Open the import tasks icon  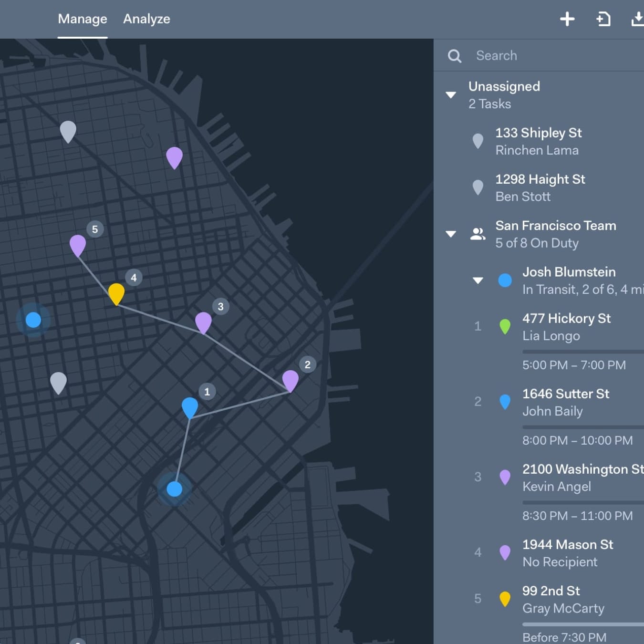pos(603,19)
